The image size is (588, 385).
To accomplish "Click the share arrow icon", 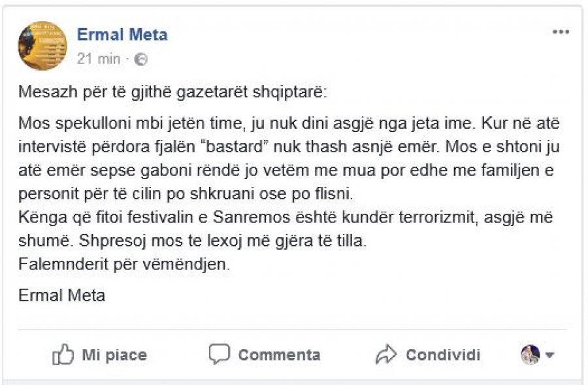I will 386,355.
